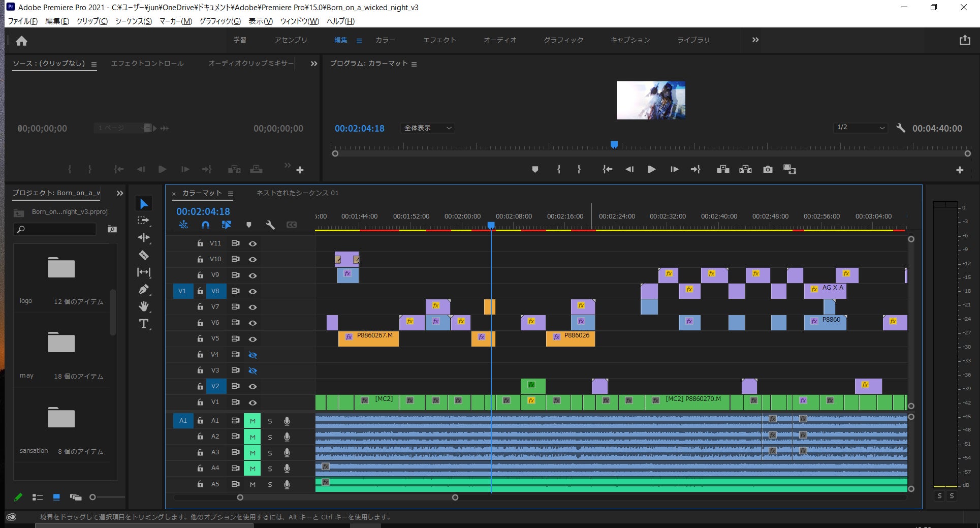Open the エフェクトコントロール panel

tap(147, 64)
